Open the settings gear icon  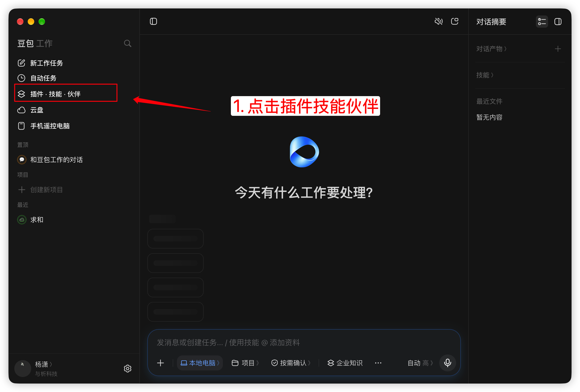tap(128, 368)
